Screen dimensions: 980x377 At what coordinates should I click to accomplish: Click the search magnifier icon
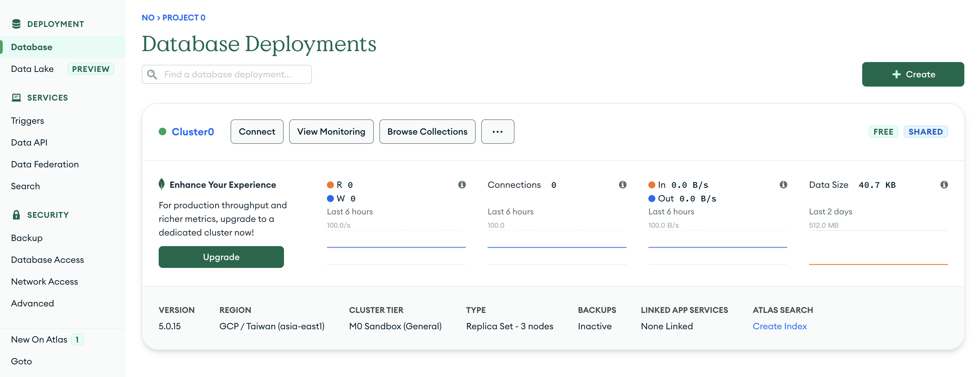pos(152,74)
